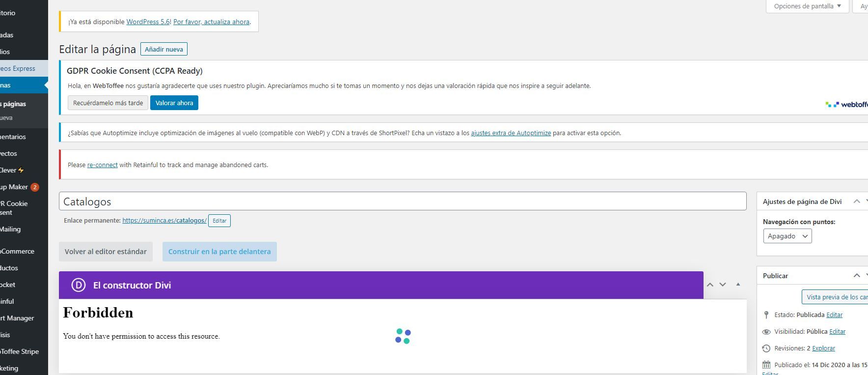Click the Retainful re-connect link

[102, 165]
